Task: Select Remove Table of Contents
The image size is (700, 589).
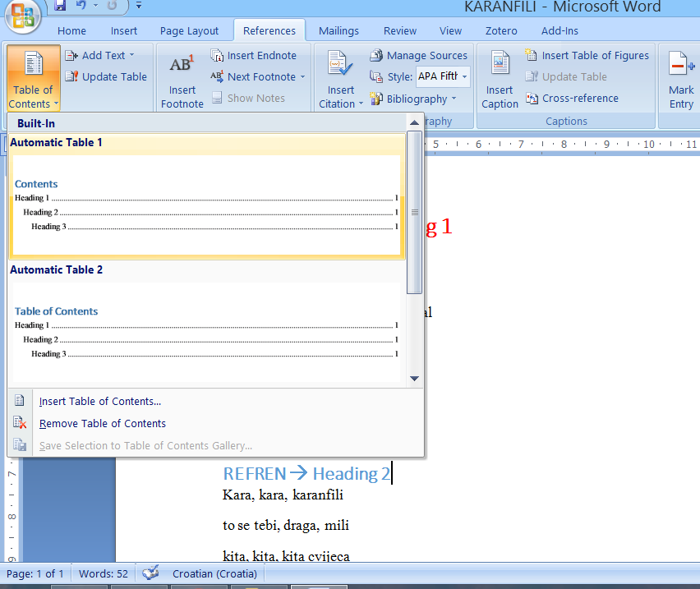Action: point(215,423)
